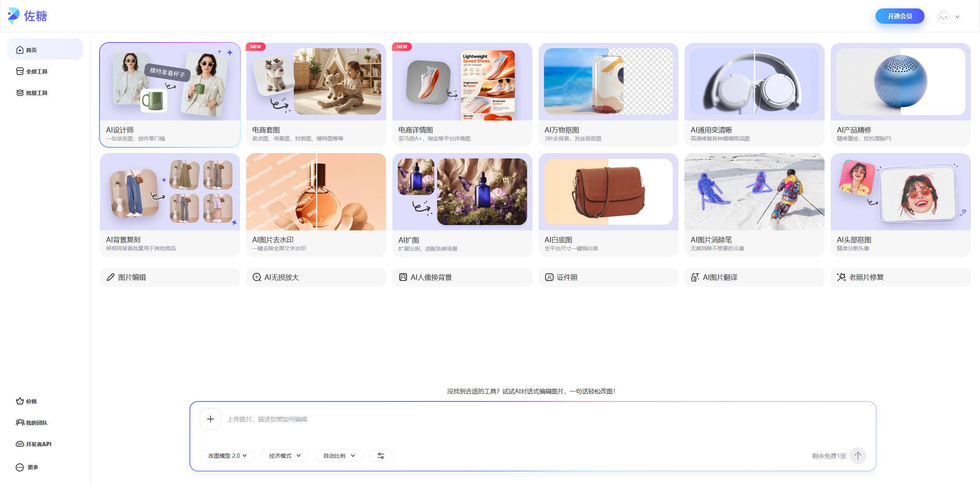Click the send arrow up icon
This screenshot has width=980, height=486.
[858, 456]
